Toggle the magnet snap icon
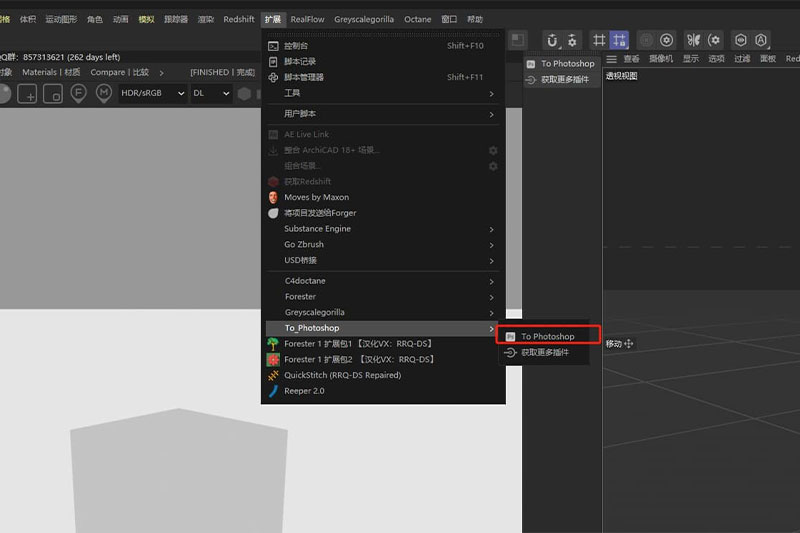The image size is (800, 533). coord(552,40)
